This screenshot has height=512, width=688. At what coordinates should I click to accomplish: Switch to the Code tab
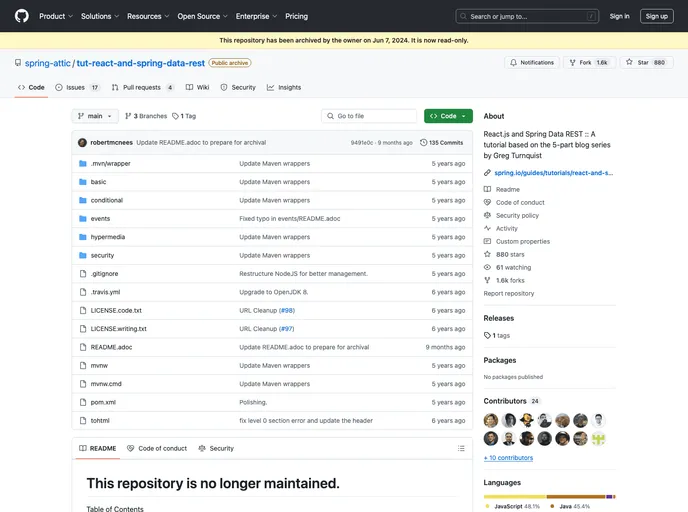(31, 87)
